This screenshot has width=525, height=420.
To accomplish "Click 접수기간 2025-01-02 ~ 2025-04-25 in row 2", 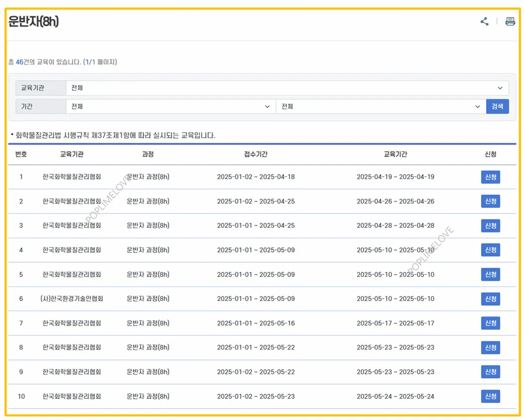I will tap(256, 202).
